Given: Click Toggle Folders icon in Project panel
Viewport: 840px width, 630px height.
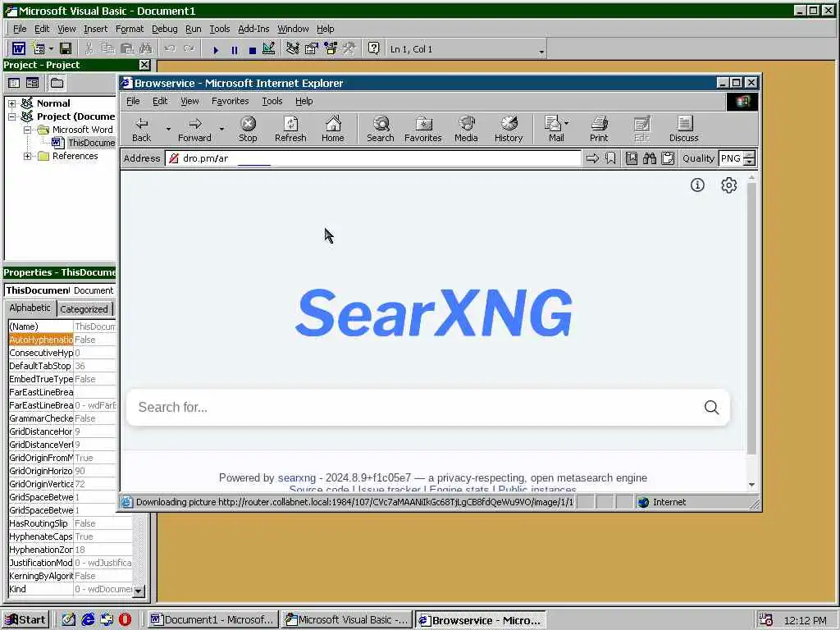Looking at the screenshot, I should (57, 83).
